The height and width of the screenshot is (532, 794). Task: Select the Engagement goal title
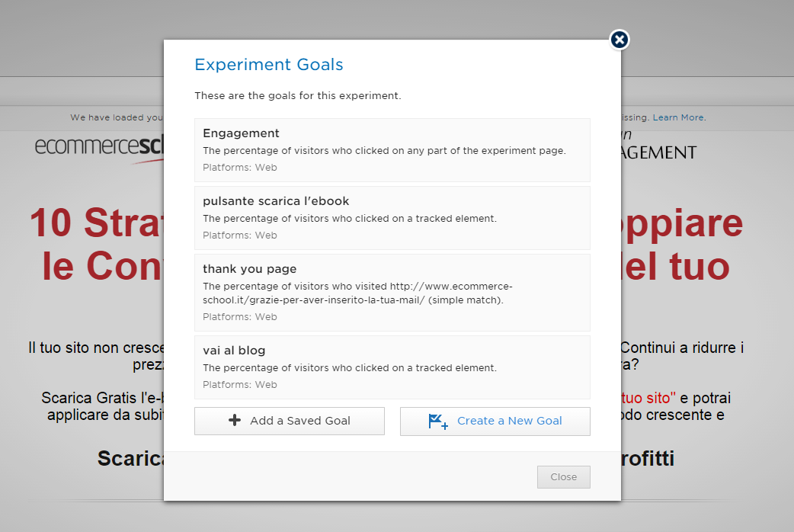241,133
